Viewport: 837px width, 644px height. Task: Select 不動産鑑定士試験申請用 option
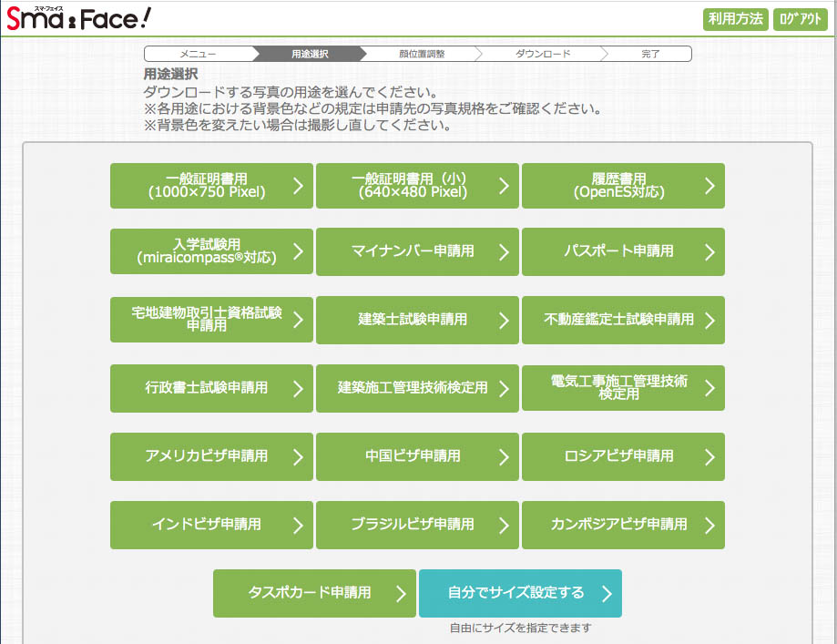tap(623, 320)
